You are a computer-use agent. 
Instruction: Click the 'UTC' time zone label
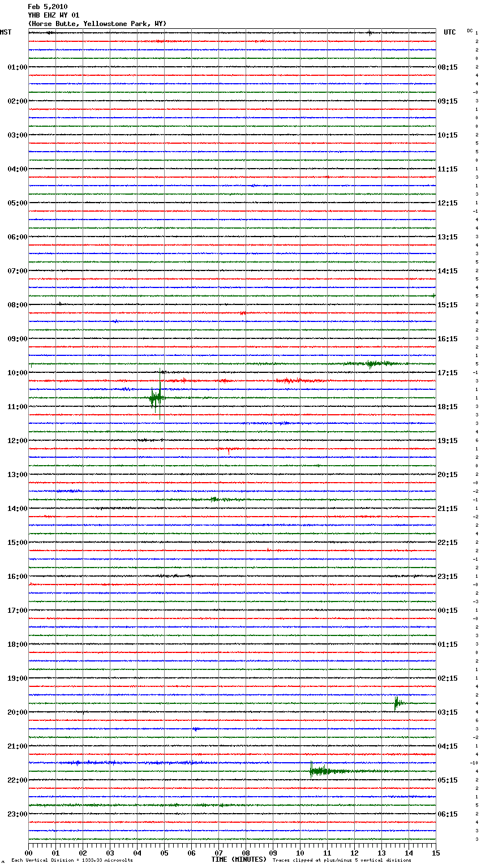[x=450, y=32]
